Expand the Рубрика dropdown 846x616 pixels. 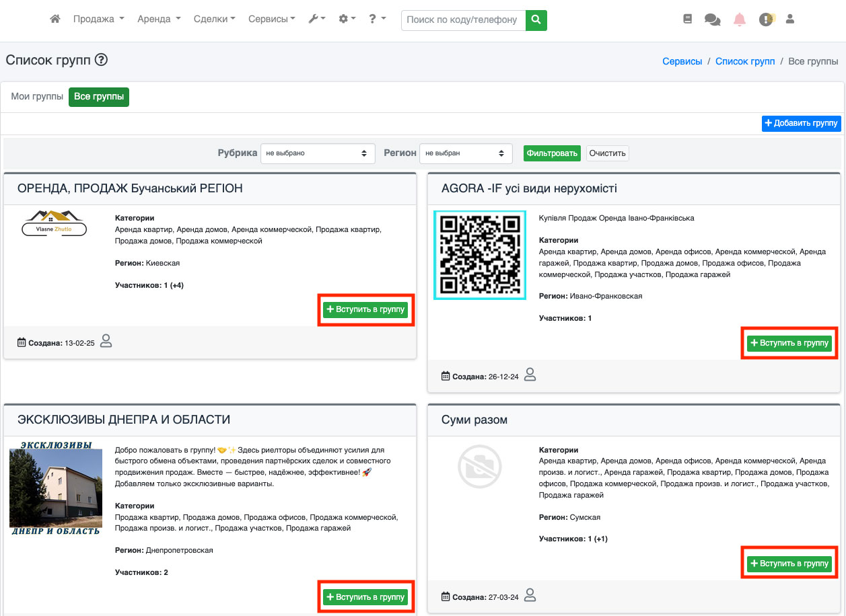pos(317,153)
